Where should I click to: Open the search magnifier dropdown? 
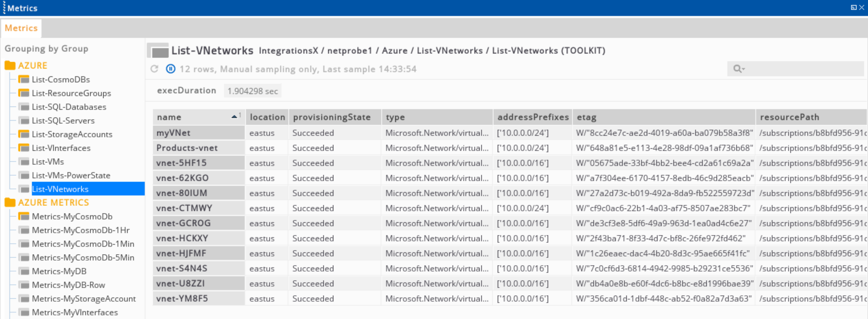pos(739,69)
